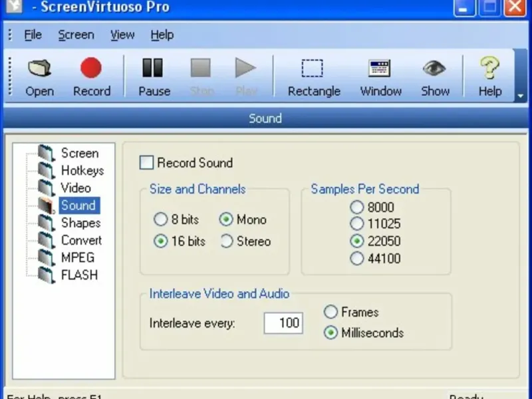Click the toolbar drag handle grip
532x399 pixels.
(10, 76)
